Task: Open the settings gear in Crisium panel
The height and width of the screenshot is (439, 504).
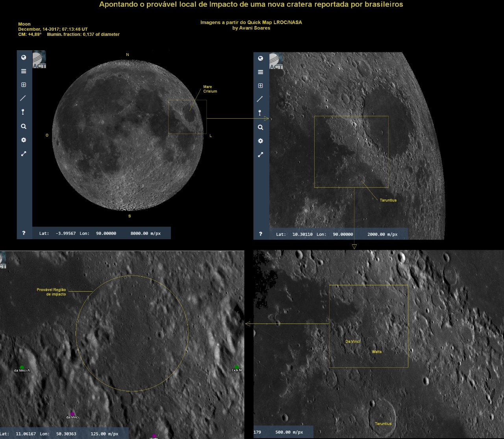Action: 260,141
